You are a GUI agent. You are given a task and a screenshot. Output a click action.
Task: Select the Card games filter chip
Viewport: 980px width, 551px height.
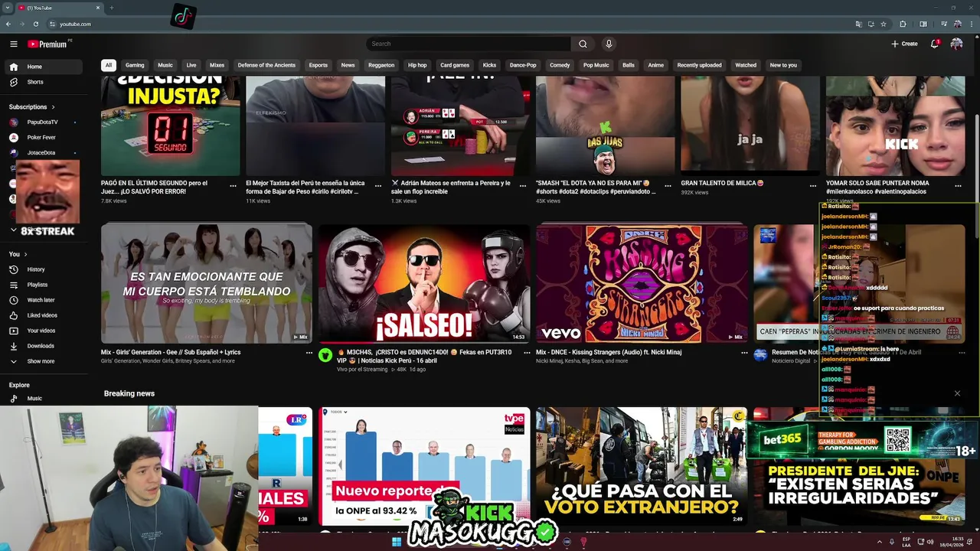tap(455, 65)
